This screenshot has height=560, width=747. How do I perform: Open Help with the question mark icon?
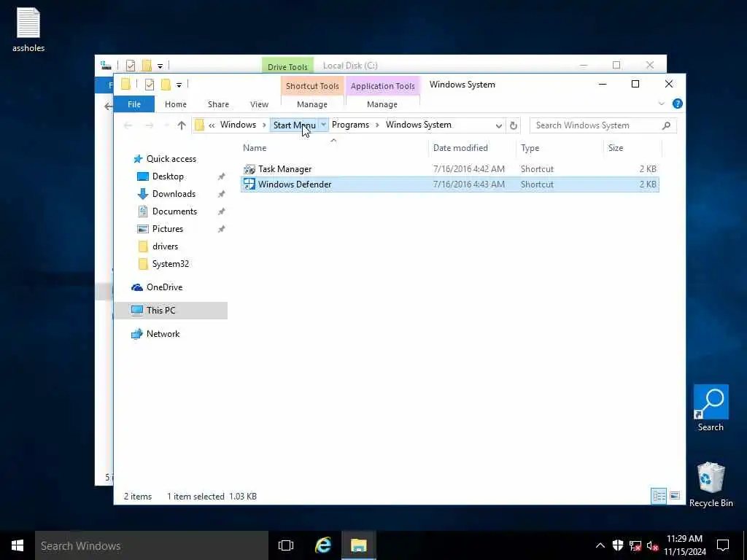[677, 104]
